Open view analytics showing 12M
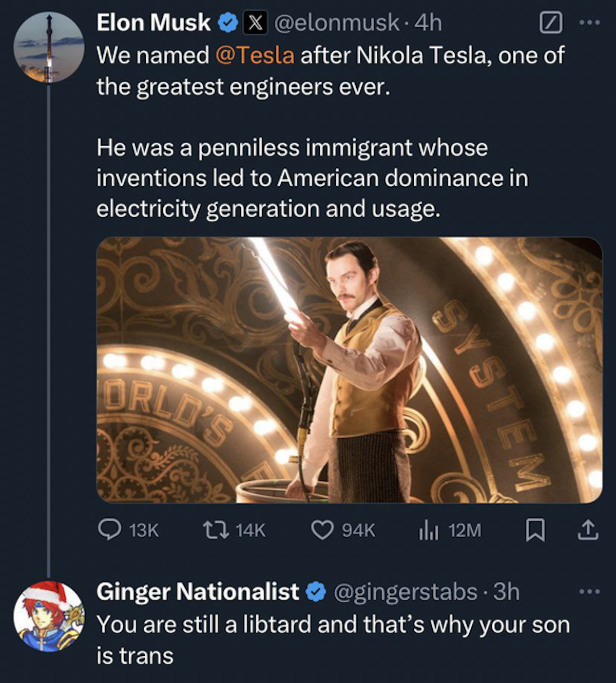616x683 pixels. click(428, 530)
